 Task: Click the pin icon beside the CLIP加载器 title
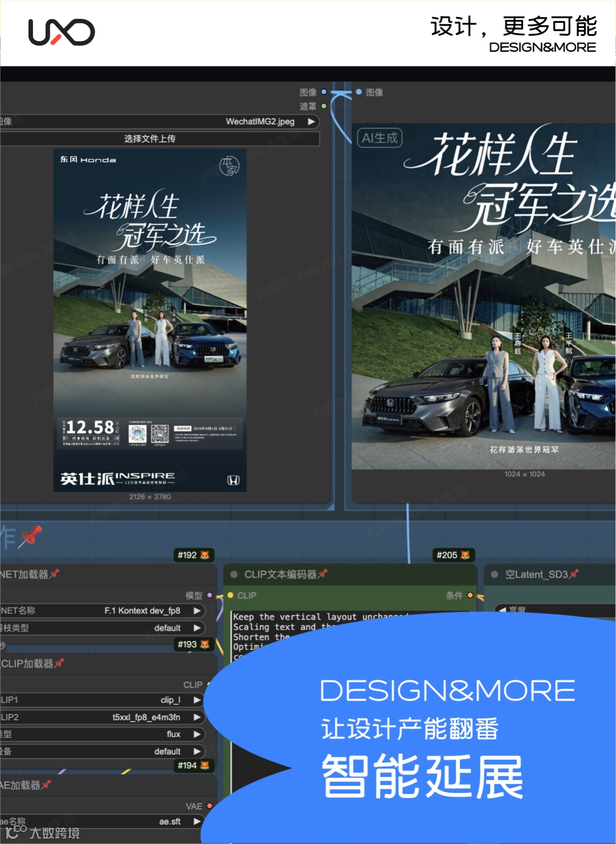pos(59,663)
